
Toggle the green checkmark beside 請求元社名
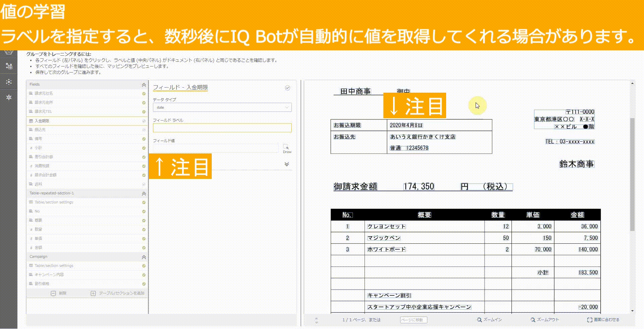[144, 93]
